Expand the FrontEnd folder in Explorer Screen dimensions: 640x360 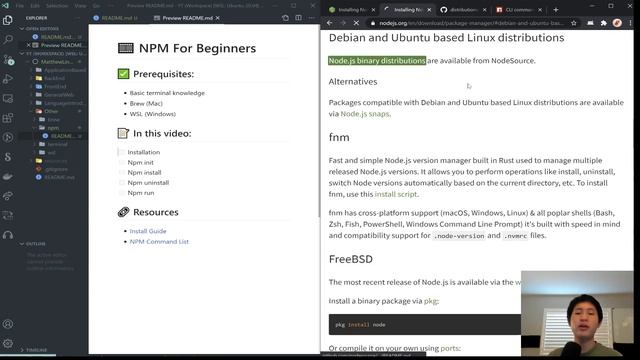[55, 87]
